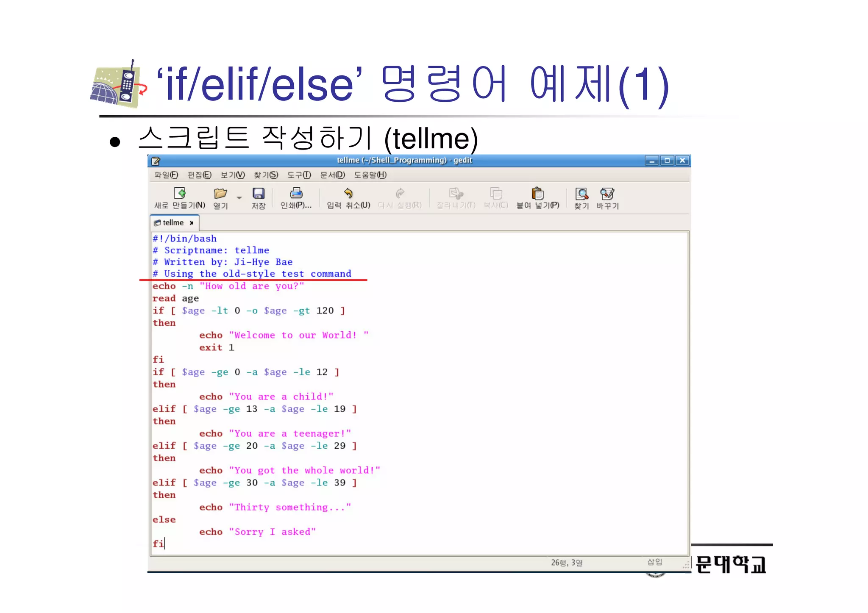Click the line testing $age -le 12

(x=246, y=372)
